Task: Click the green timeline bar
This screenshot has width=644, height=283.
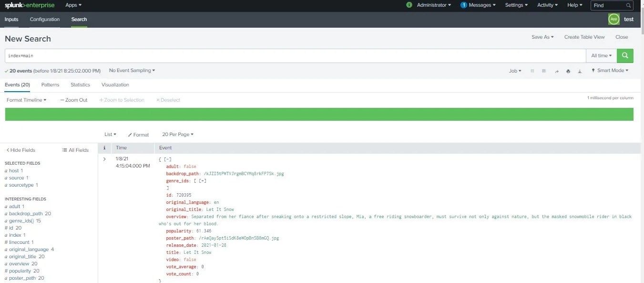Action: (319, 114)
